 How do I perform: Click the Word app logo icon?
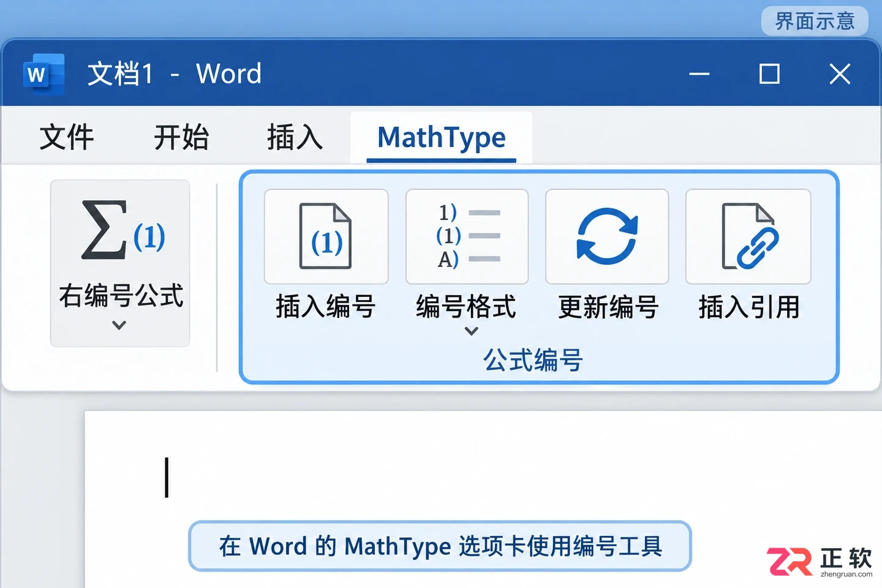(43, 74)
